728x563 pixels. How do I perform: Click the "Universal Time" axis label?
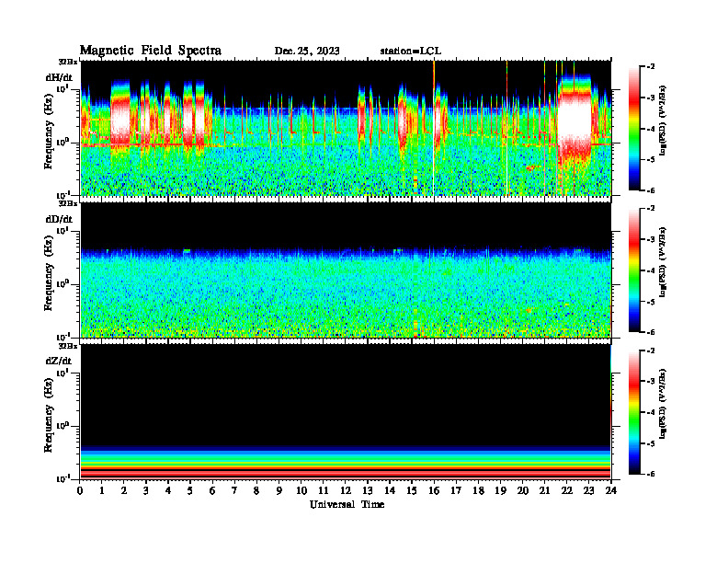pyautogui.click(x=347, y=504)
